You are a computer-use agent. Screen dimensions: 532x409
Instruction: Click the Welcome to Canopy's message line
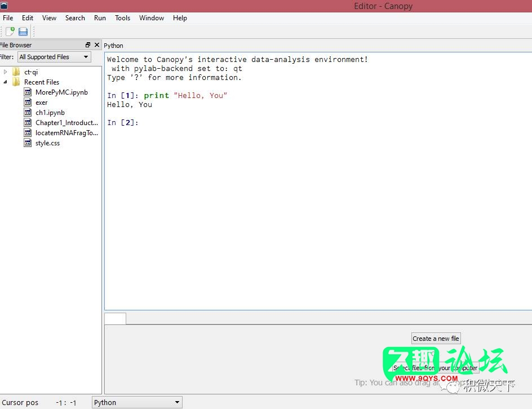coord(237,59)
